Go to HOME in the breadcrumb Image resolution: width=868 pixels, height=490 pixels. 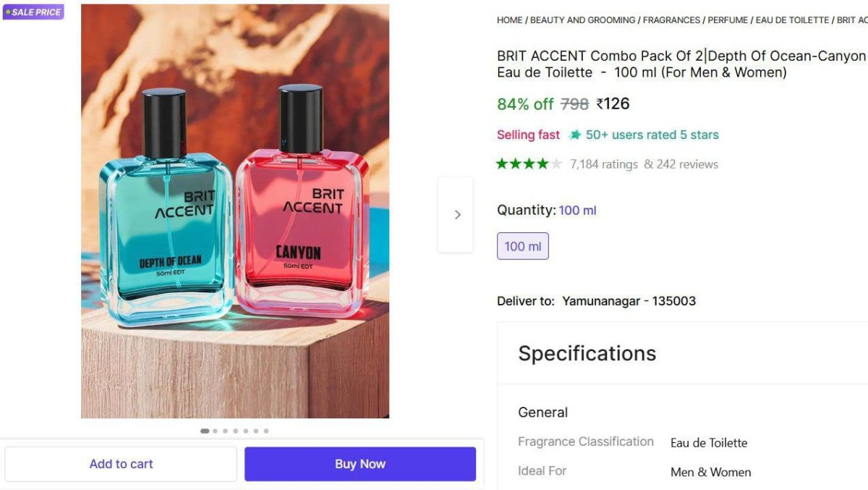(x=509, y=20)
